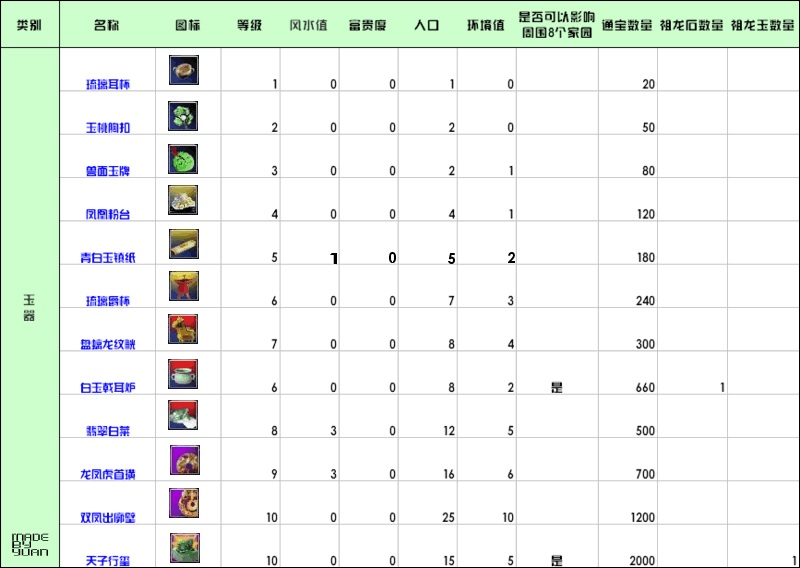Select the 名称 column header
800x568 pixels.
107,25
